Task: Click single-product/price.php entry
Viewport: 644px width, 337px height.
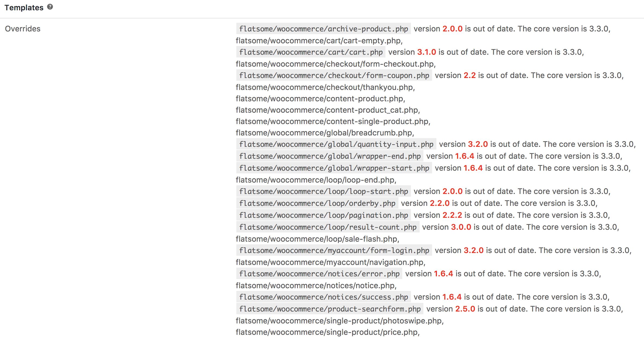Action: click(x=328, y=332)
